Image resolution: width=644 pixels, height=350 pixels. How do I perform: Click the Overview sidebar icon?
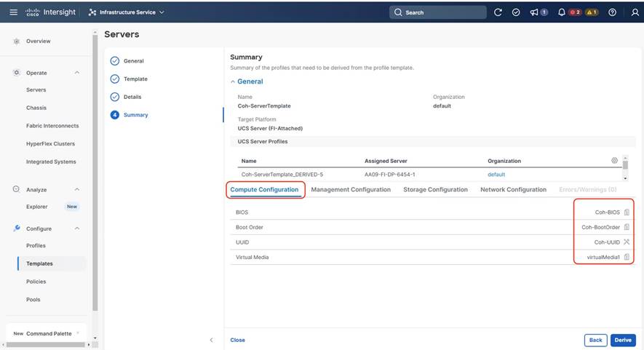click(17, 41)
